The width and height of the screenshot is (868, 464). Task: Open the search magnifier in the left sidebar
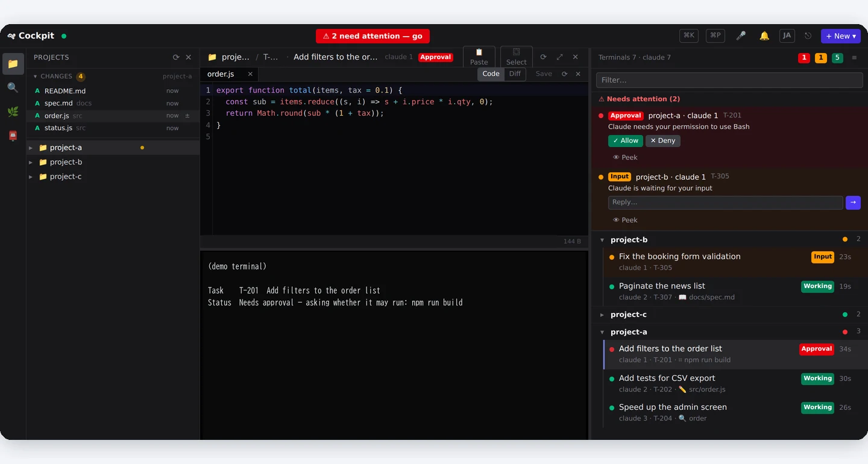click(x=13, y=87)
